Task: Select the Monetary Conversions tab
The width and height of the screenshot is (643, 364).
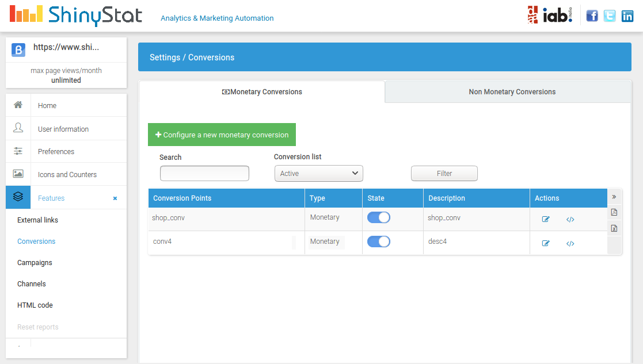Action: 262,92
